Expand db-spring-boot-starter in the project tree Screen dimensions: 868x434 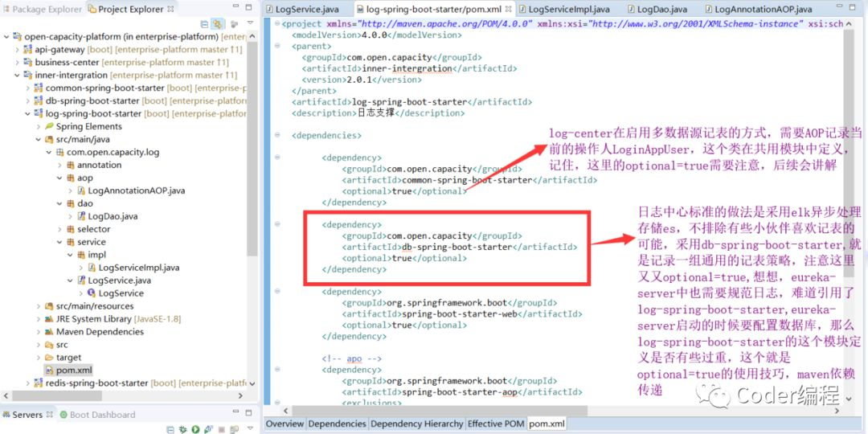27,100
